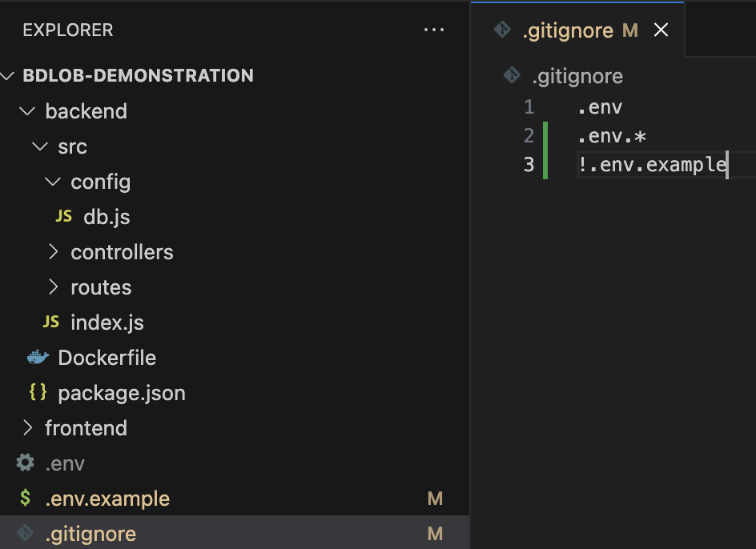Click the JS icon beside db.js

[63, 216]
